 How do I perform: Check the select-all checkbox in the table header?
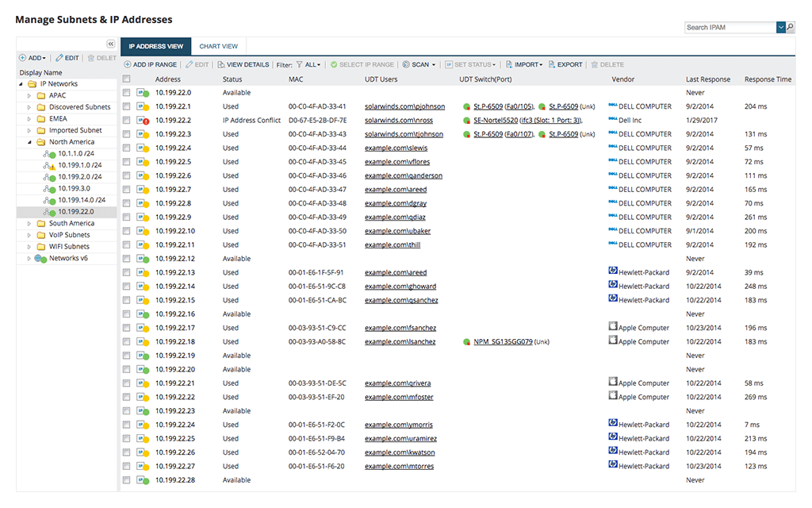[124, 79]
